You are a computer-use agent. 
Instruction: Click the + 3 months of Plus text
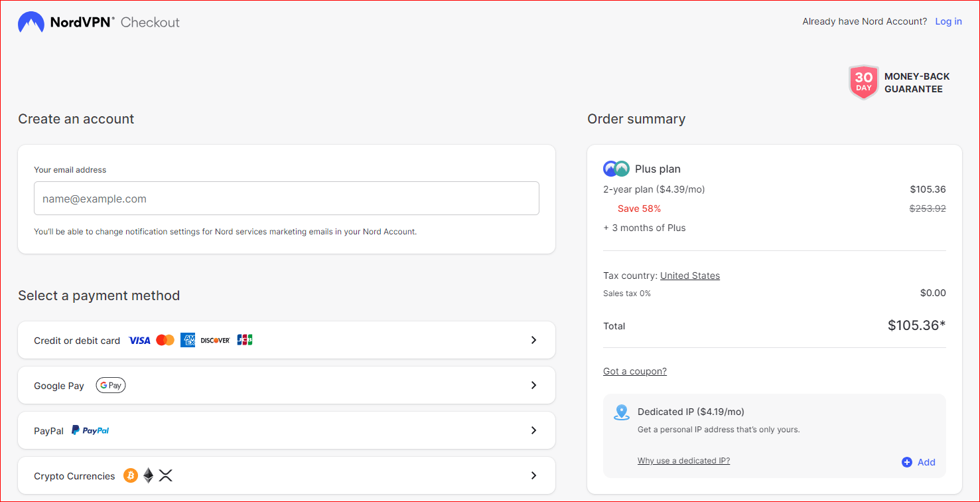point(644,228)
